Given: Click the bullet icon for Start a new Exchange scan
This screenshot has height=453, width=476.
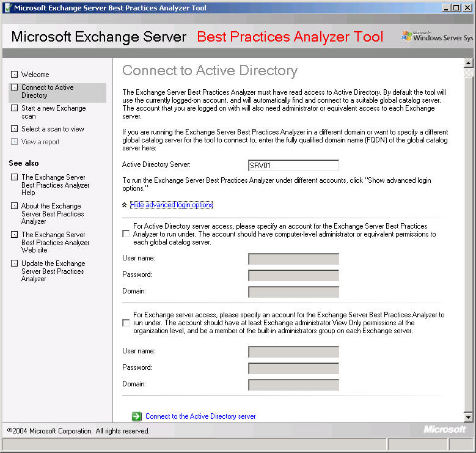Looking at the screenshot, I should [x=14, y=108].
